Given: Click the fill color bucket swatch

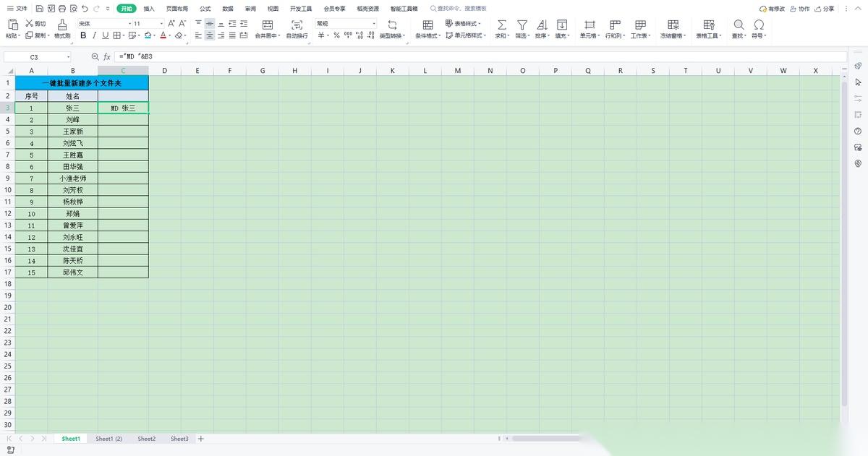Looking at the screenshot, I should tap(148, 35).
